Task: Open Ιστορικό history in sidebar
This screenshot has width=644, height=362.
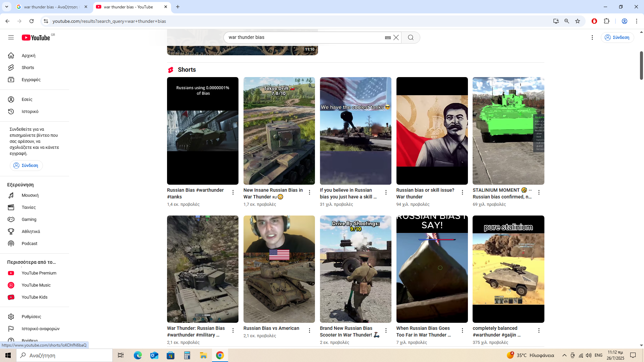Action: (x=35, y=112)
